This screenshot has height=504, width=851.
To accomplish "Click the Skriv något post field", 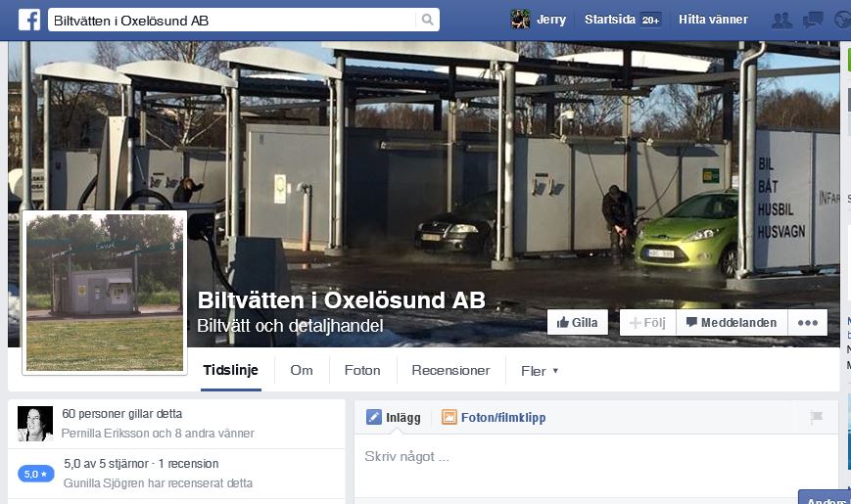I will 596,457.
